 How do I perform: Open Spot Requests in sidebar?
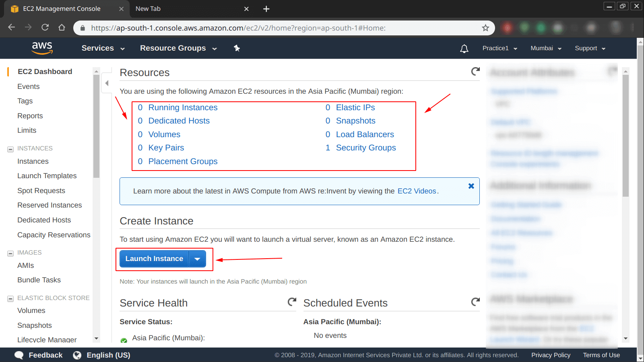(x=41, y=191)
